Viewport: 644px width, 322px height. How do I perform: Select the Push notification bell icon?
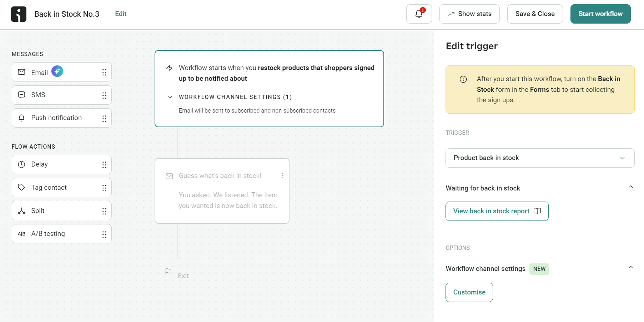coord(21,118)
